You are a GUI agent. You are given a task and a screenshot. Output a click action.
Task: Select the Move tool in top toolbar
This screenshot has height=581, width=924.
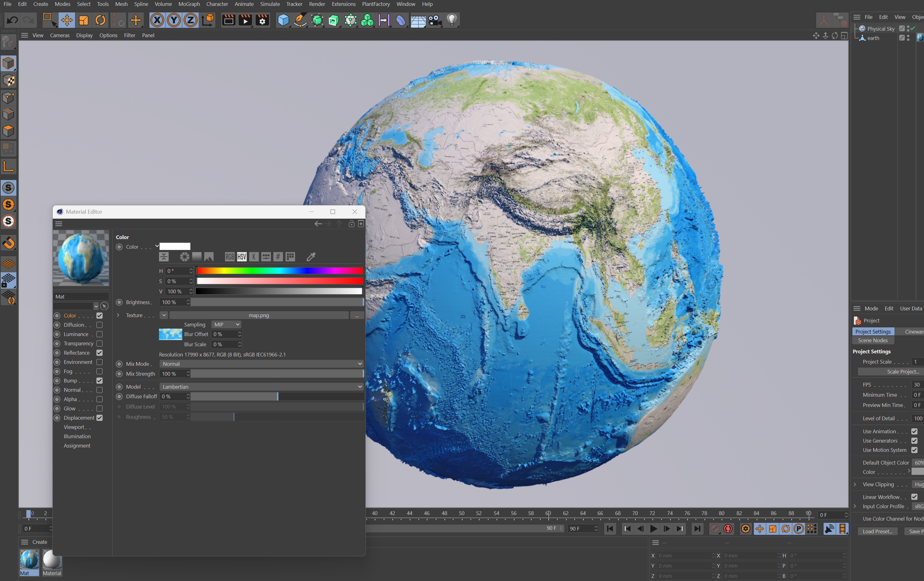pos(67,20)
